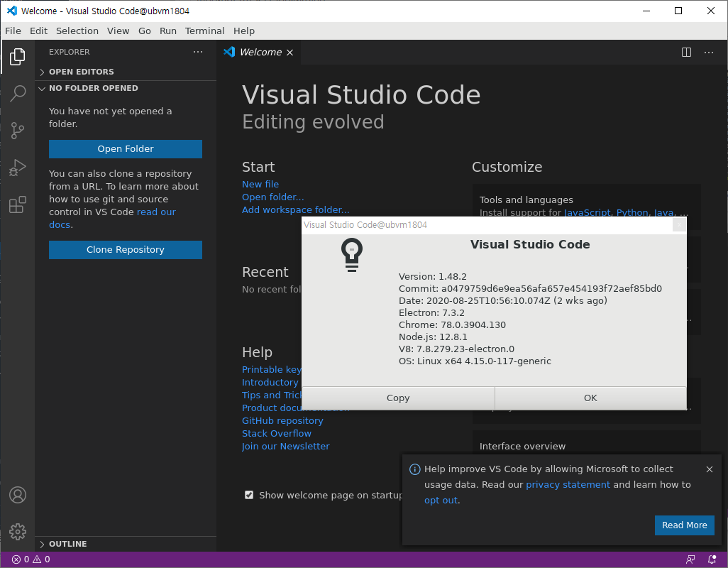
Task: Open the Edit menu
Action: [x=38, y=31]
